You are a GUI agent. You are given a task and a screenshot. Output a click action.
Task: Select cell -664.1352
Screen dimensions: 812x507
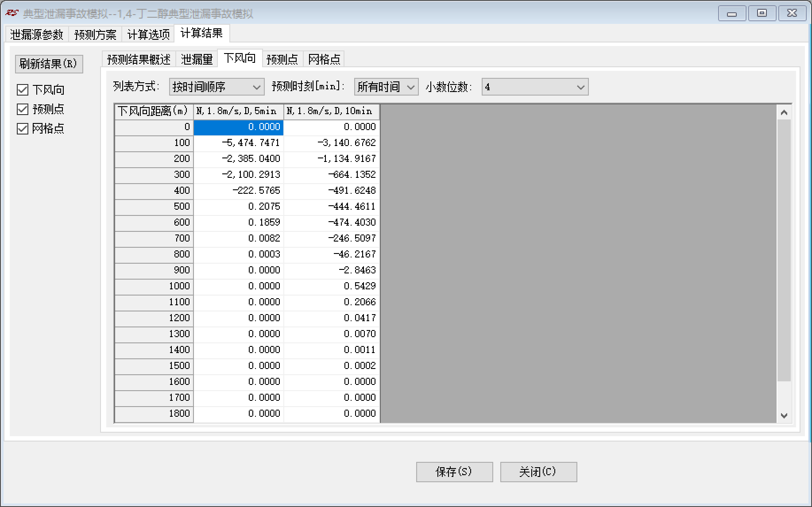point(332,175)
